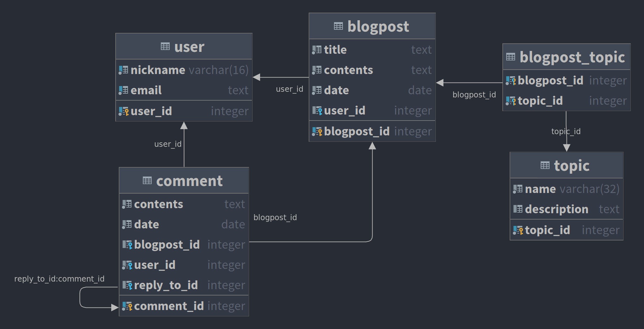The width and height of the screenshot is (644, 329).
Task: Click the table icon beside the user table title
Action: [x=166, y=46]
